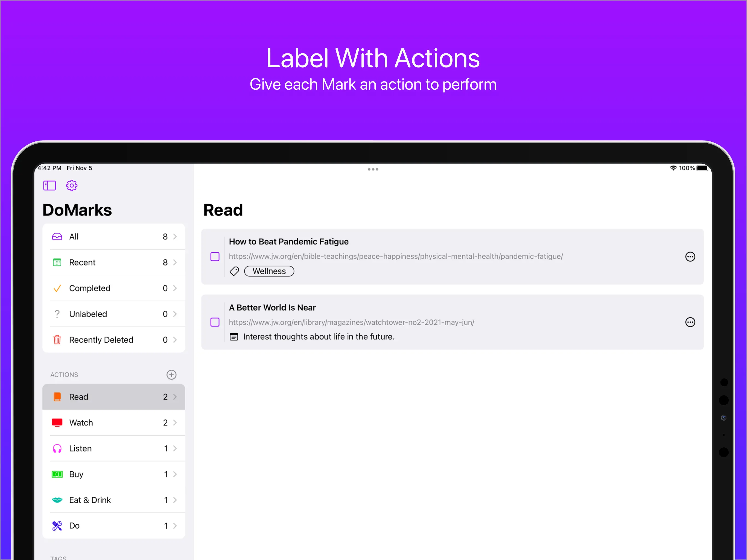Expand the Completed list chevron
This screenshot has height=560, width=747.
coord(175,288)
